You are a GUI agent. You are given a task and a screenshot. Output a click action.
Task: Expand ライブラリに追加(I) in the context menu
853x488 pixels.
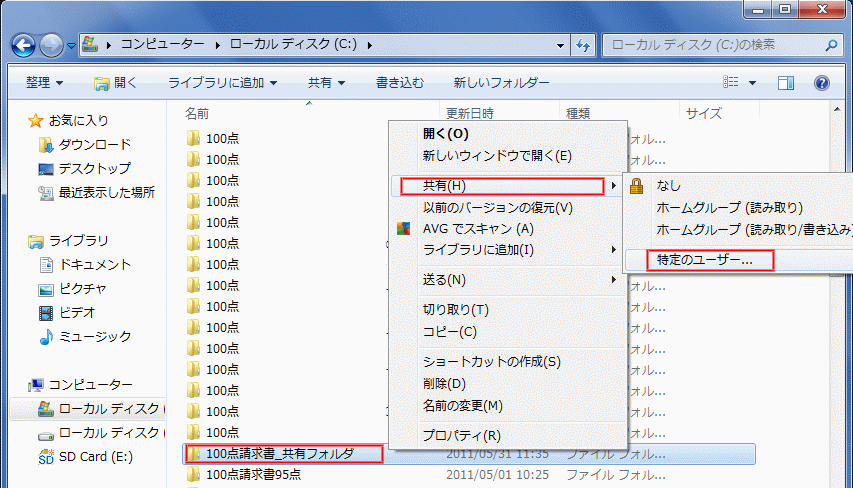click(x=508, y=250)
